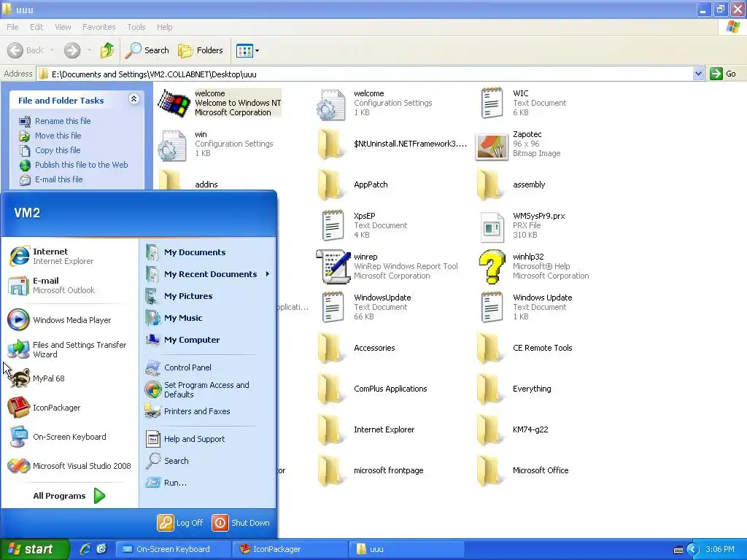The height and width of the screenshot is (560, 747).
Task: Toggle the Folders pane button
Action: (x=201, y=50)
